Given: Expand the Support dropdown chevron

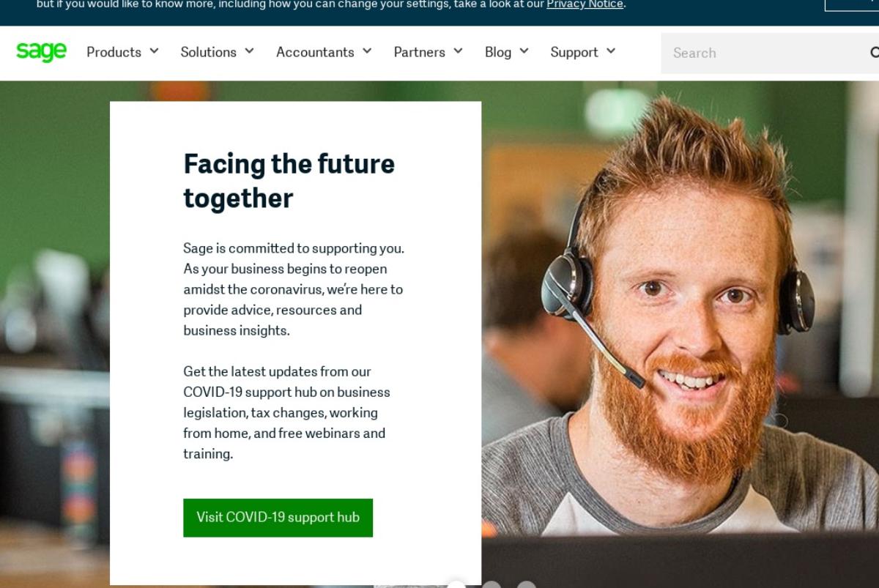Looking at the screenshot, I should (611, 51).
